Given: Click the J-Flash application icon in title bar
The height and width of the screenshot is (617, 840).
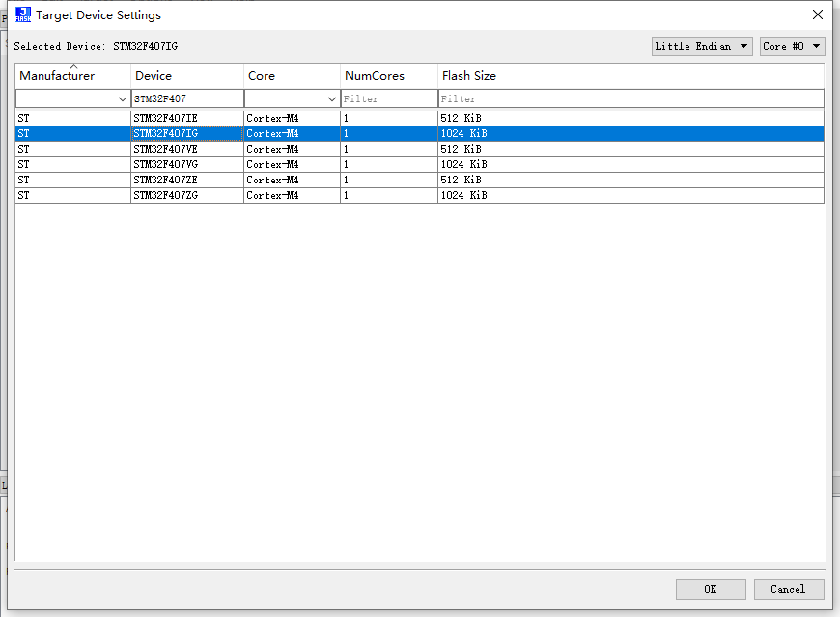Looking at the screenshot, I should (23, 14).
